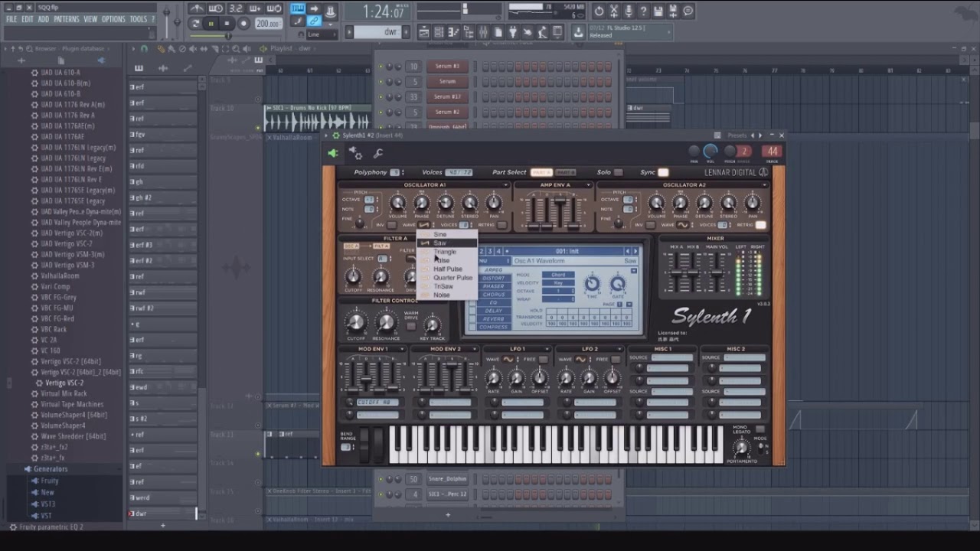Open Oscillator A1 header dropdown arrow
Viewport: 980px width, 551px height.
coord(505,185)
